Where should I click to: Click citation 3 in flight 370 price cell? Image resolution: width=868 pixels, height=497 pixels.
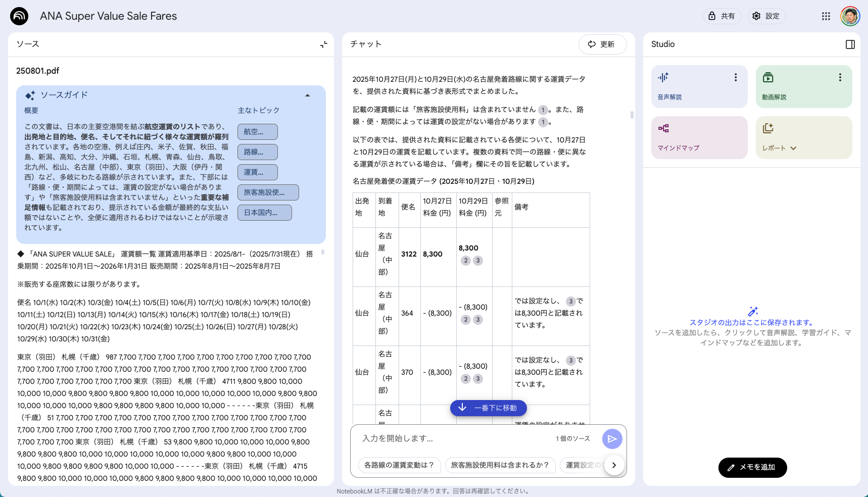(478, 379)
